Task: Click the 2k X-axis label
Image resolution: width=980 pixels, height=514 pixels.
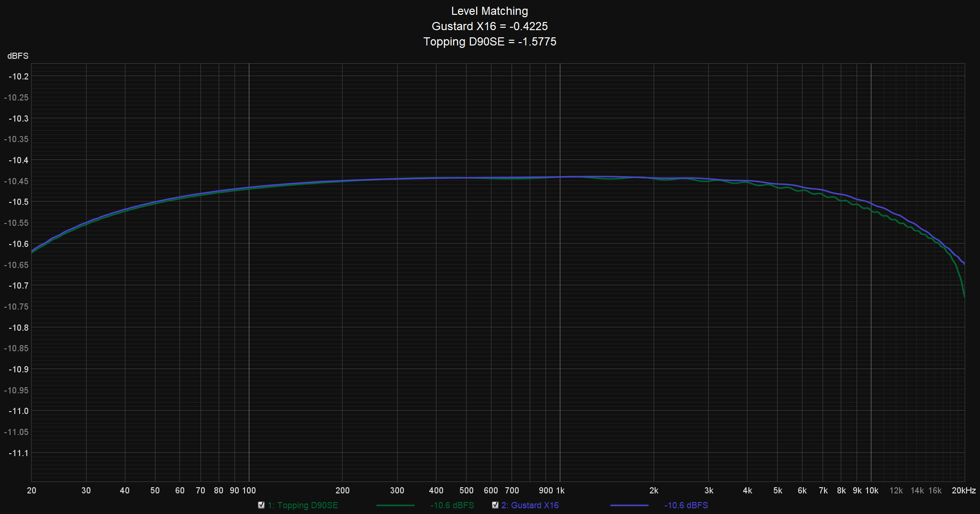Action: click(x=654, y=491)
